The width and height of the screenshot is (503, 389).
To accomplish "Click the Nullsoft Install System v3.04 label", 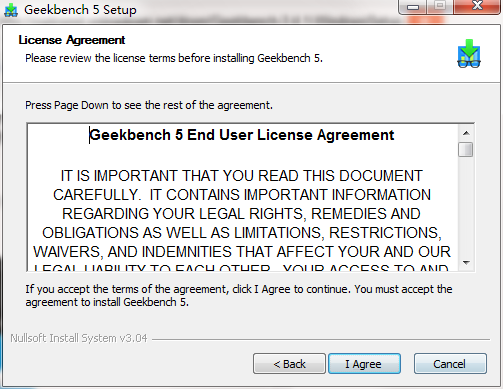I will click(x=79, y=338).
